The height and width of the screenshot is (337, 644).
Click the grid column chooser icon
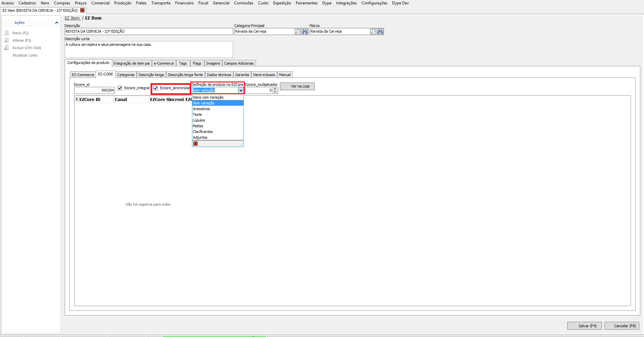(76, 99)
